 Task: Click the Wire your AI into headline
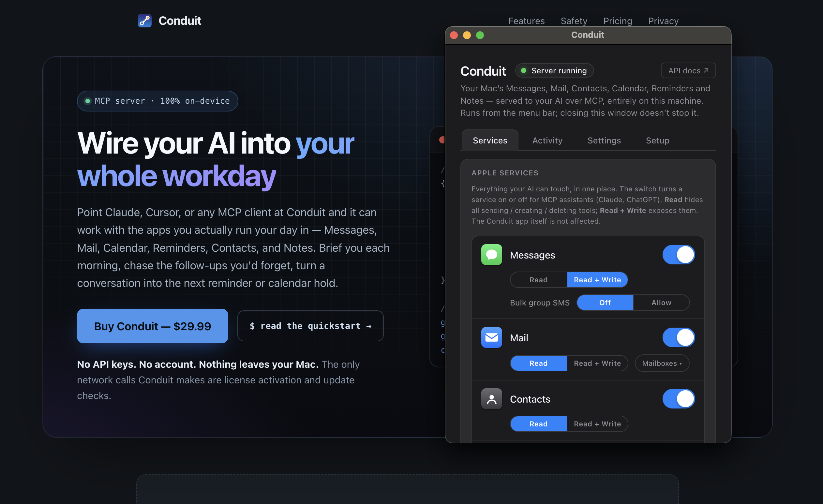click(x=184, y=143)
